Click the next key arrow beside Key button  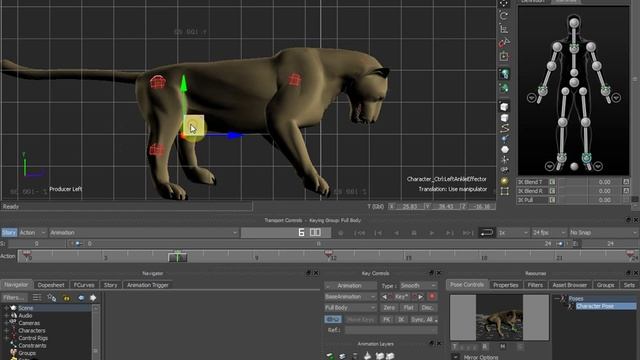[x=420, y=297]
